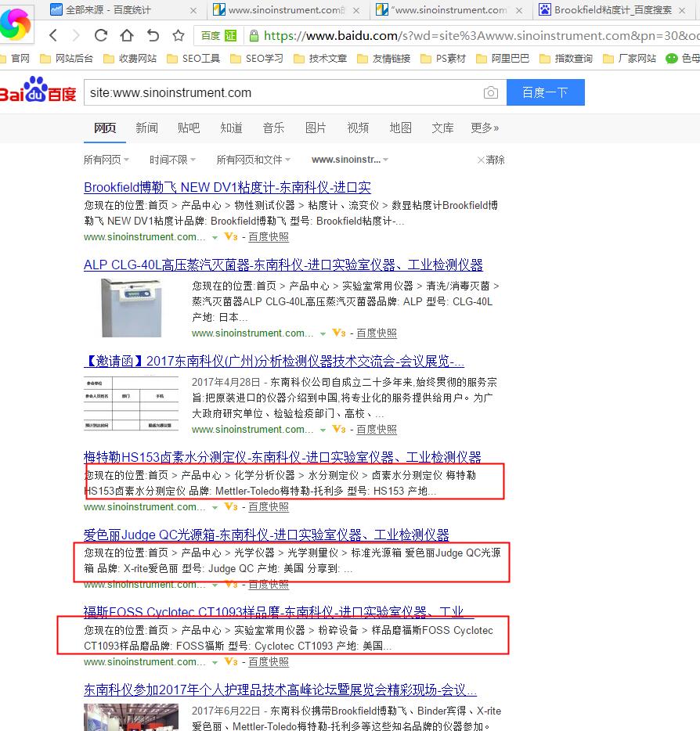Viewport: 700px width, 731px height.
Task: Select the 贴吧 search category
Action: [x=189, y=128]
